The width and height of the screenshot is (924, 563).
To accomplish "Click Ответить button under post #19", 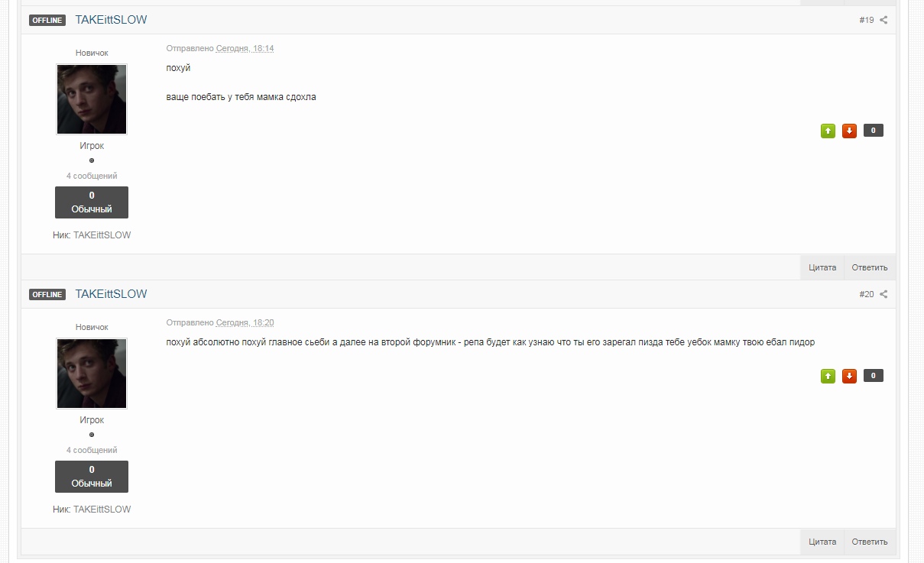I will [x=870, y=267].
